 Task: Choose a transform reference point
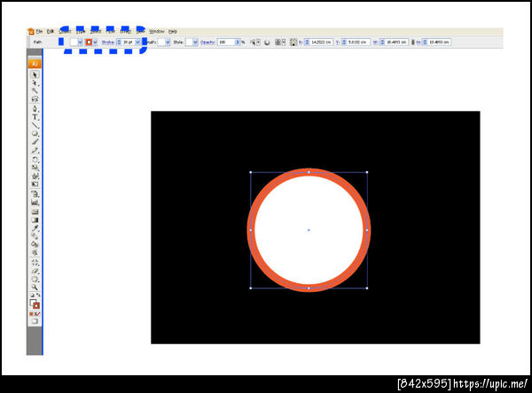pyautogui.click(x=293, y=43)
